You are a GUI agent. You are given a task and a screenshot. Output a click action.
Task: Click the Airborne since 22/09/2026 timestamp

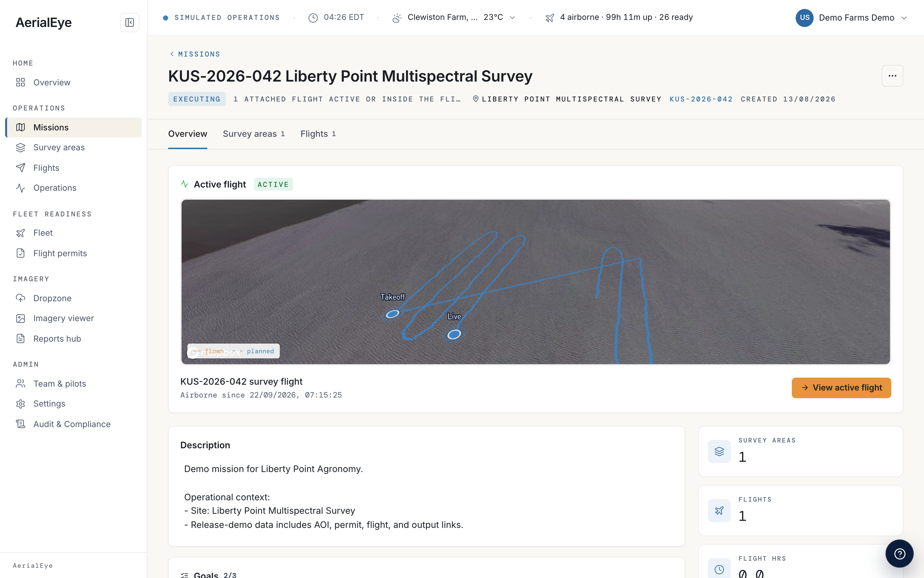tap(261, 395)
